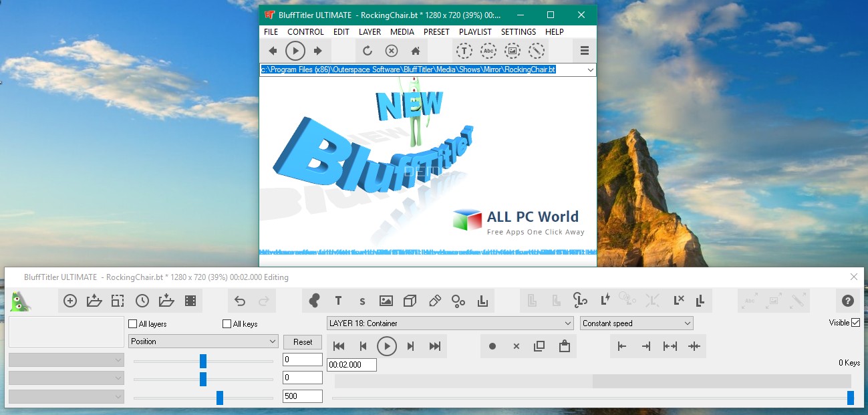Click the delete layer L-x icon
This screenshot has width=868, height=415.
coord(679,300)
